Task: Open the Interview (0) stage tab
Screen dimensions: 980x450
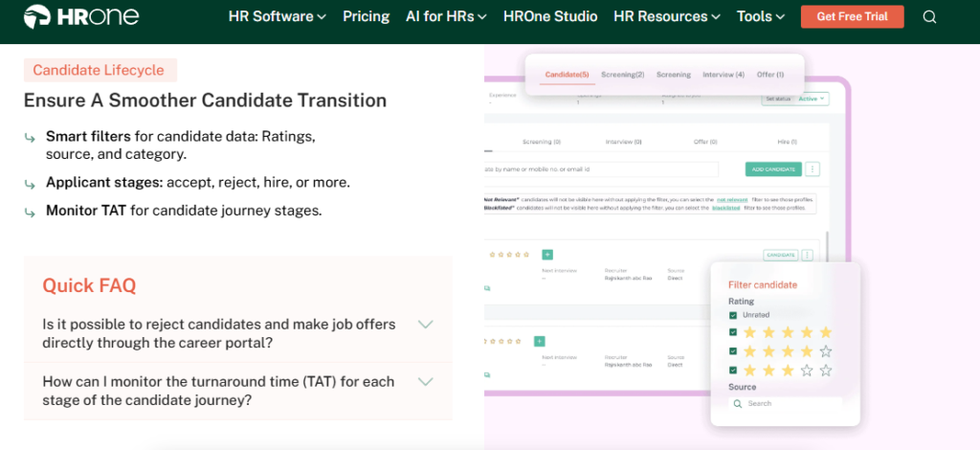Action: (624, 142)
